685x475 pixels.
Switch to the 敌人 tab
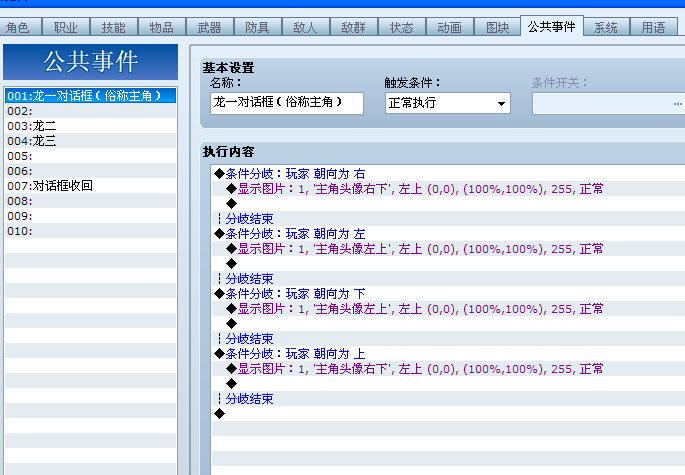pos(306,28)
